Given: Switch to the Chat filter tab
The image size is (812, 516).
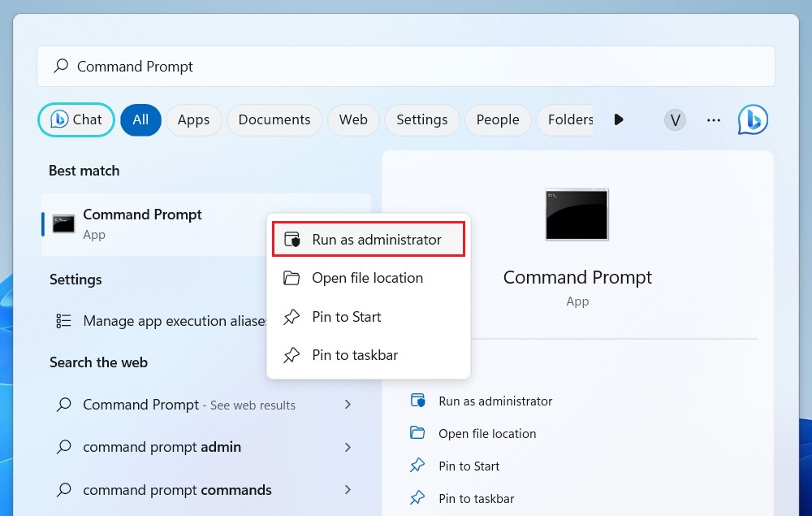Looking at the screenshot, I should [x=76, y=119].
